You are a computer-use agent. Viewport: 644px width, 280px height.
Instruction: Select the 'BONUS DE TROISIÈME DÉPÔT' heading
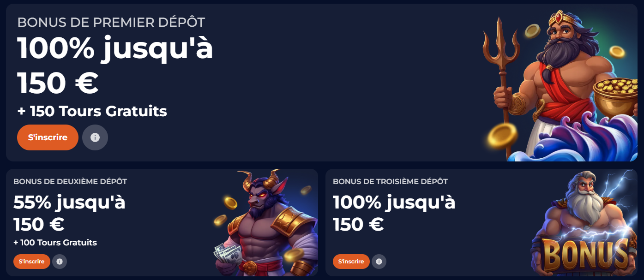[390, 182]
